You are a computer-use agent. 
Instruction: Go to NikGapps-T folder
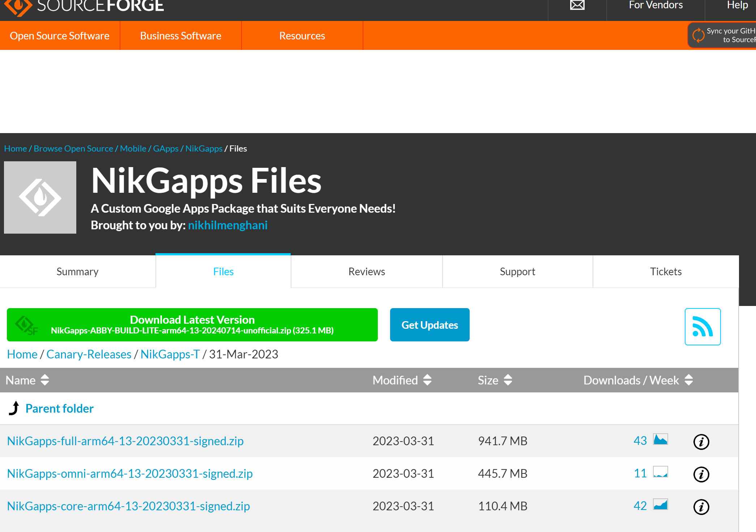(170, 354)
